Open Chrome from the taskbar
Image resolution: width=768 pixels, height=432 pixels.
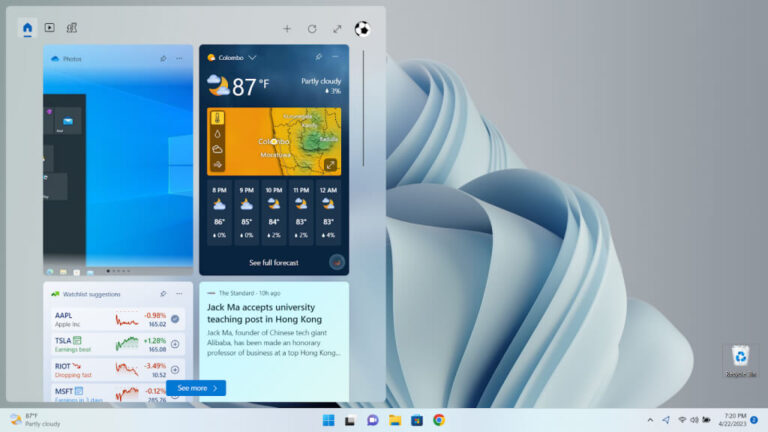coord(439,420)
